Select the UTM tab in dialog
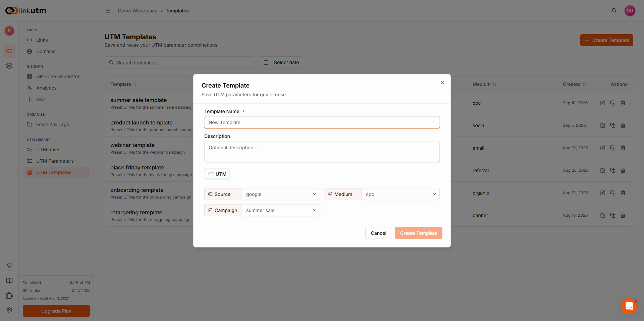644x321 pixels. 217,174
